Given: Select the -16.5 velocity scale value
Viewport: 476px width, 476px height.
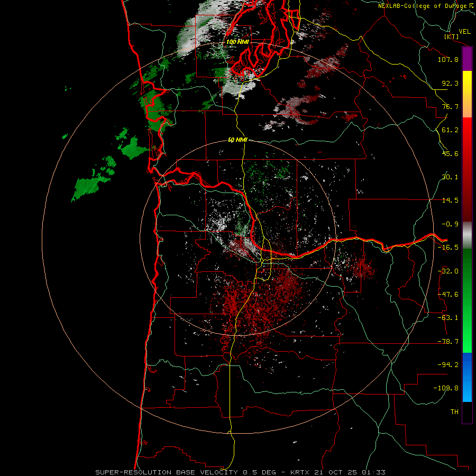Looking at the screenshot, I should point(448,247).
